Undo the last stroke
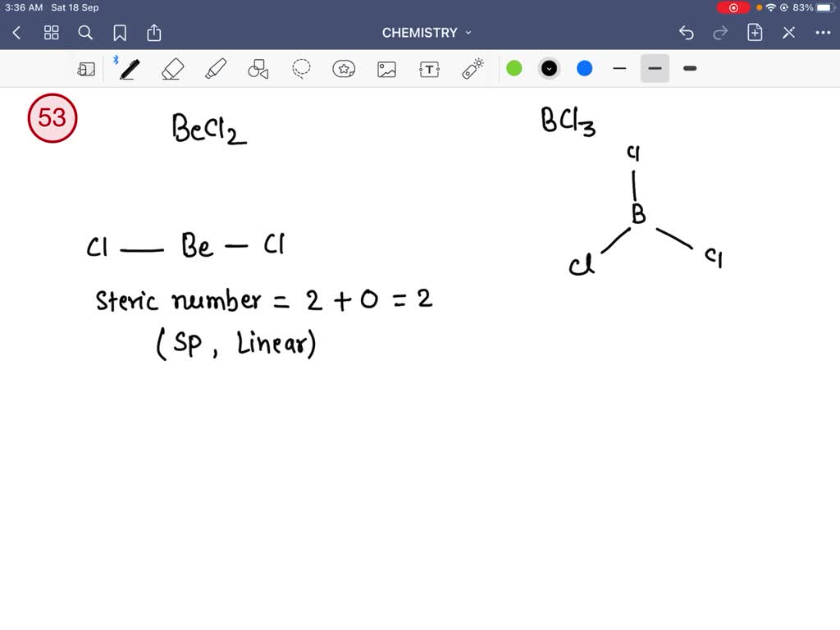Screen dimensions: 840x630 point(687,32)
